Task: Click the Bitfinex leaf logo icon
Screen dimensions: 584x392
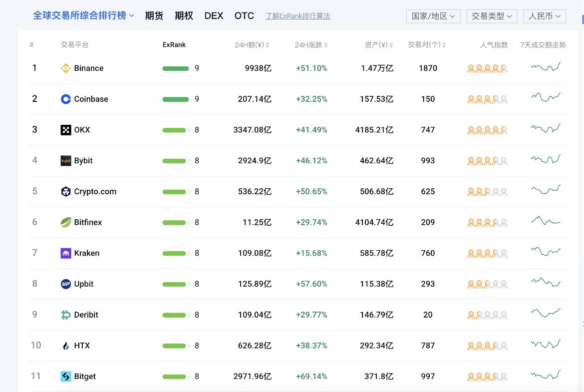Action: [x=65, y=222]
